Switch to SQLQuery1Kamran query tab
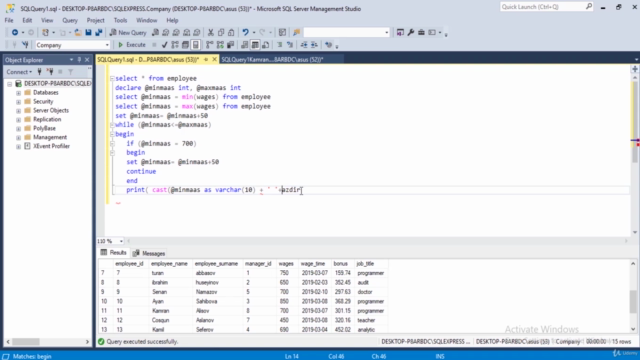The height and width of the screenshot is (360, 640). [x=272, y=60]
